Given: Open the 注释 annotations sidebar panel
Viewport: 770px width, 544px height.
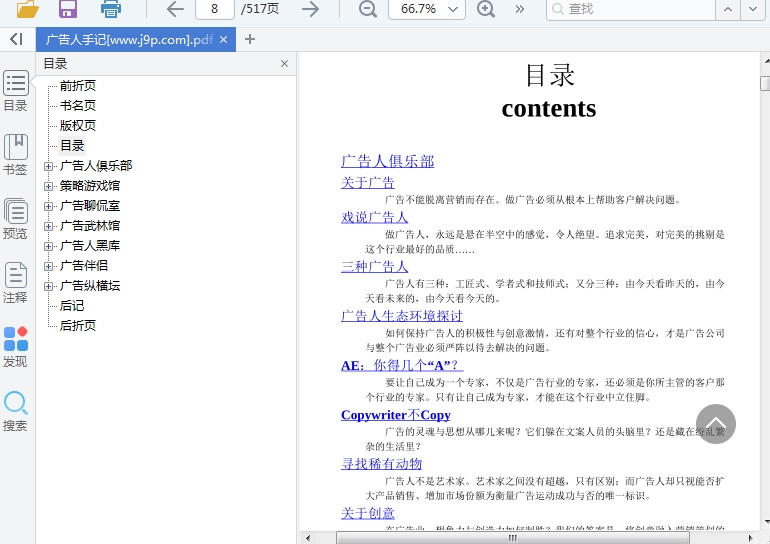Looking at the screenshot, I should 15,283.
